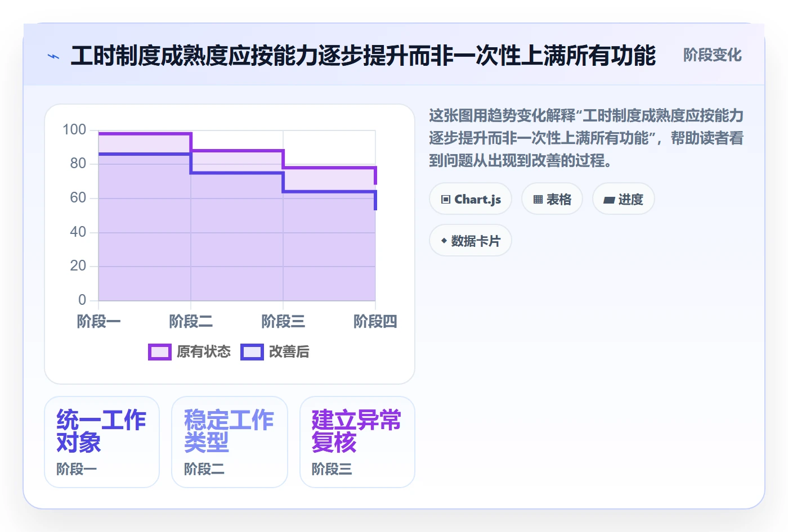Open the 稳定工作类型 stage card
Viewport: 788px width, 532px height.
pos(230,442)
